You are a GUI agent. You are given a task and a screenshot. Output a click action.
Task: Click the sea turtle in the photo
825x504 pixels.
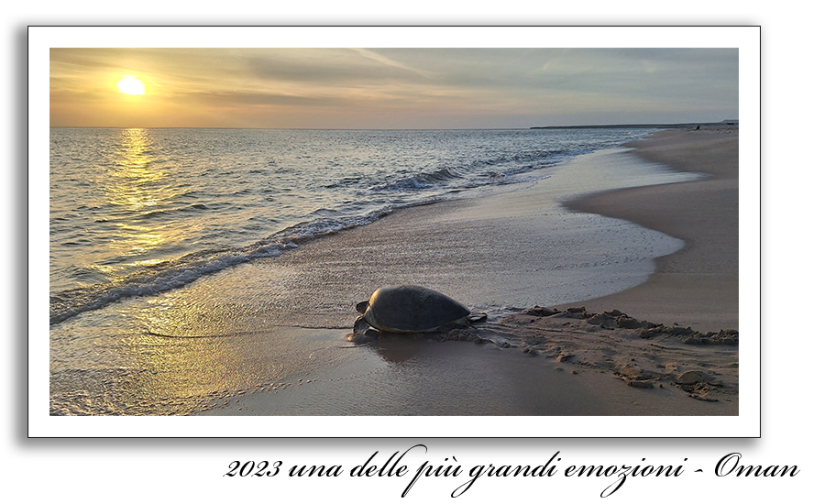(x=414, y=312)
